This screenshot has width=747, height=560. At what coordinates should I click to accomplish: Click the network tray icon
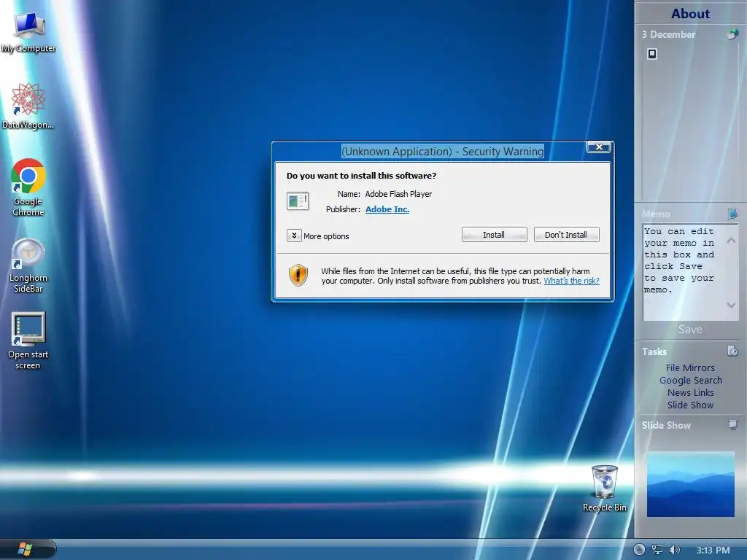pyautogui.click(x=657, y=550)
